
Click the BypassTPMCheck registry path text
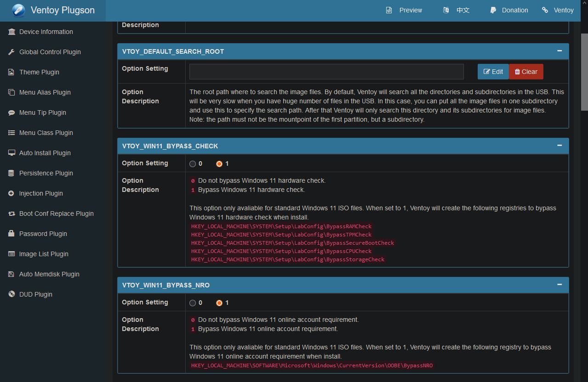pyautogui.click(x=281, y=235)
